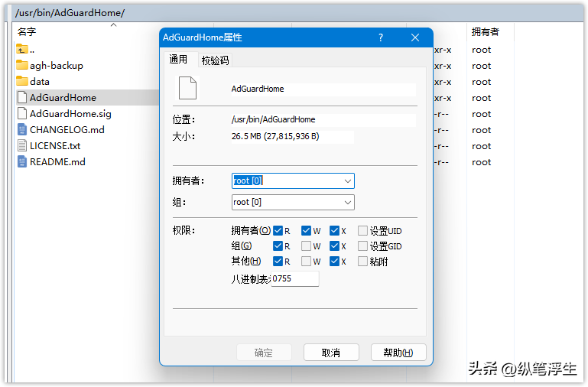Enable the 设置UID checkbox

(362, 231)
